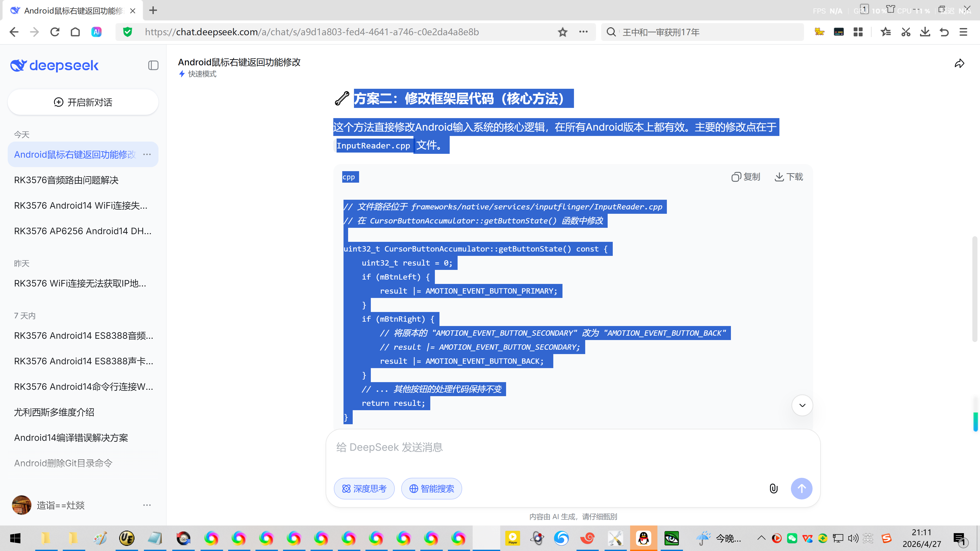
Task: Open the user profile more options
Action: (147, 505)
